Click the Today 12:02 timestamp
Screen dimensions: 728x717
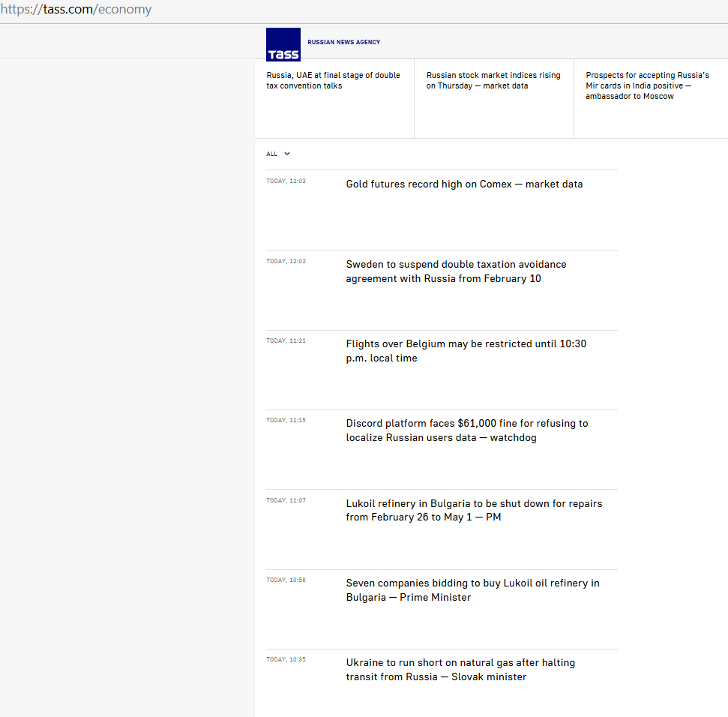click(x=286, y=262)
